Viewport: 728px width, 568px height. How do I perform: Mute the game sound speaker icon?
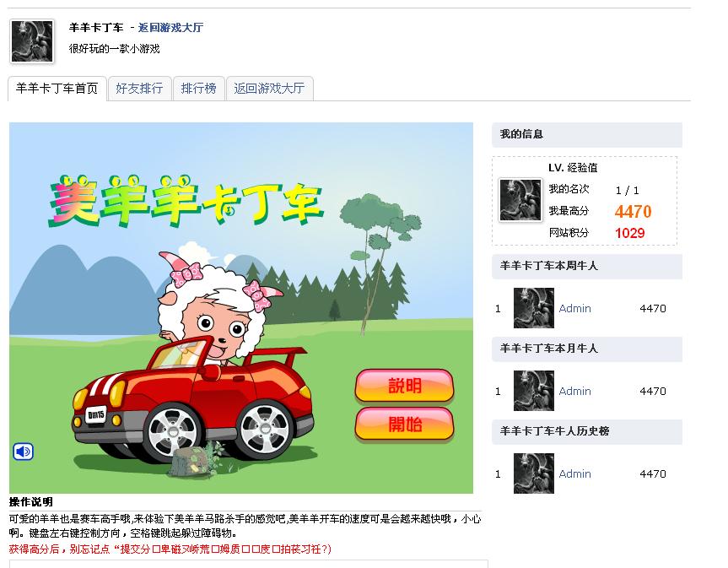[23, 452]
